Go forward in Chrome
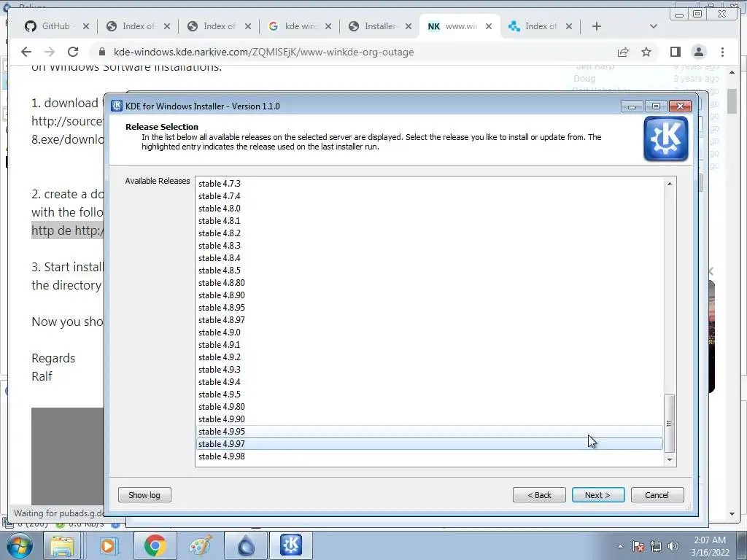This screenshot has width=747, height=560. [50, 52]
